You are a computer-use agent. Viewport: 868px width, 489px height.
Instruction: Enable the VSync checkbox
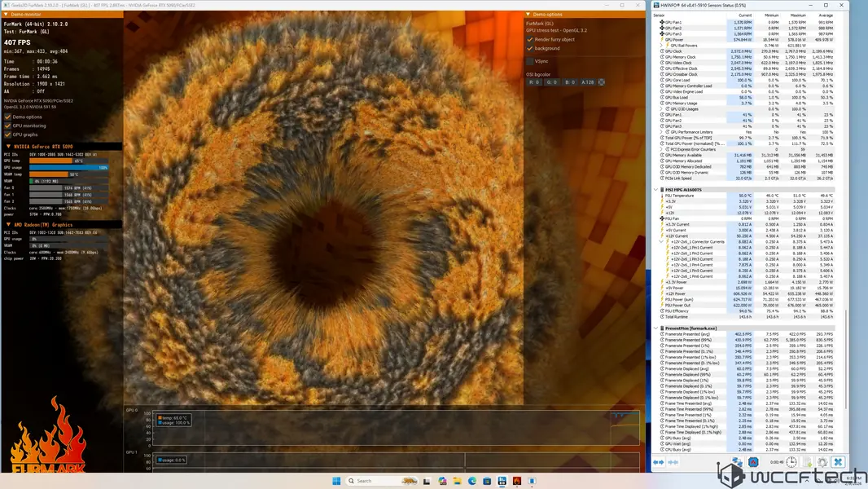(x=530, y=61)
